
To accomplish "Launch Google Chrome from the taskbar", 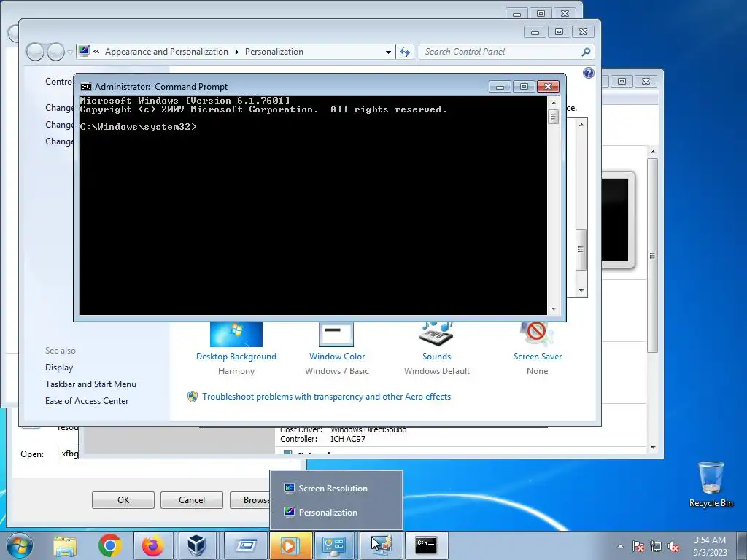I will tap(110, 545).
